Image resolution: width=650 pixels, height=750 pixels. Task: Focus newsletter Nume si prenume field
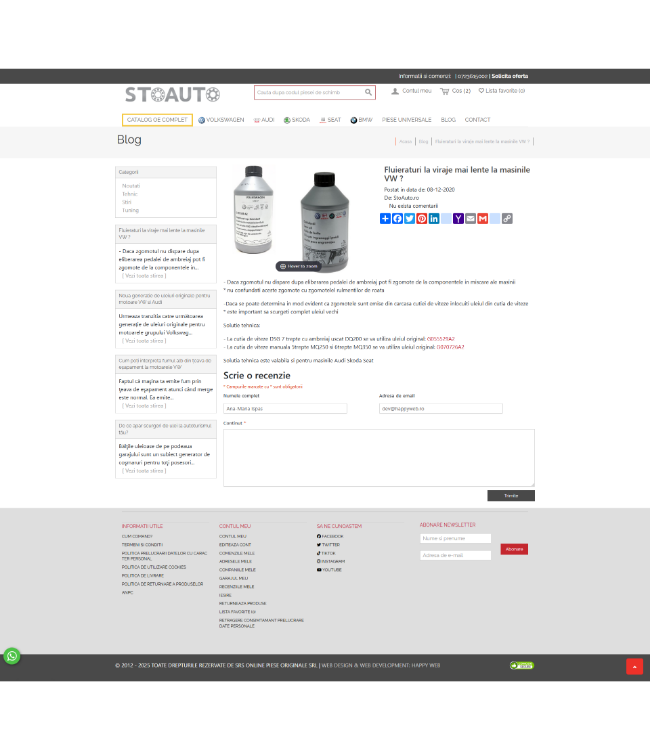(x=455, y=539)
